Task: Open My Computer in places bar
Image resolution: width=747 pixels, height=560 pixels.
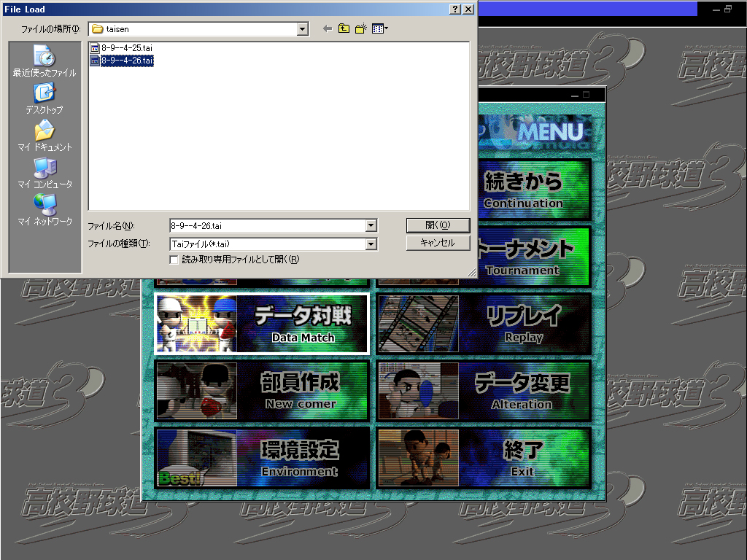Action: pos(44,173)
